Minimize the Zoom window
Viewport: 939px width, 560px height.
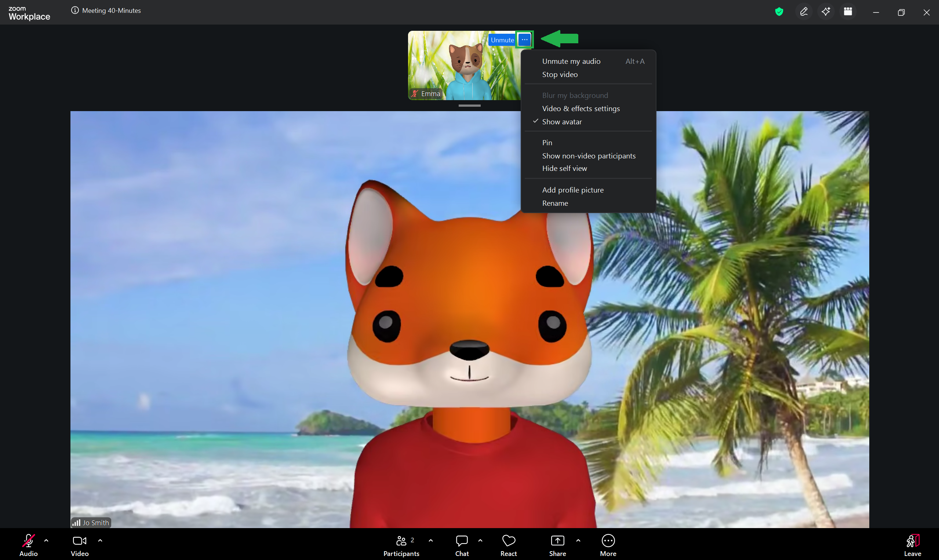[x=876, y=12]
